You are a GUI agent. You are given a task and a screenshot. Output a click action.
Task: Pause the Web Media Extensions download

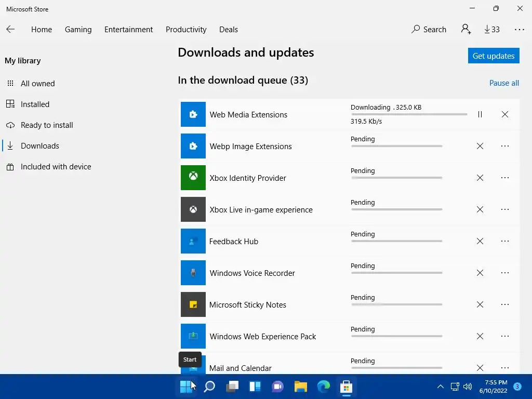[x=480, y=114]
